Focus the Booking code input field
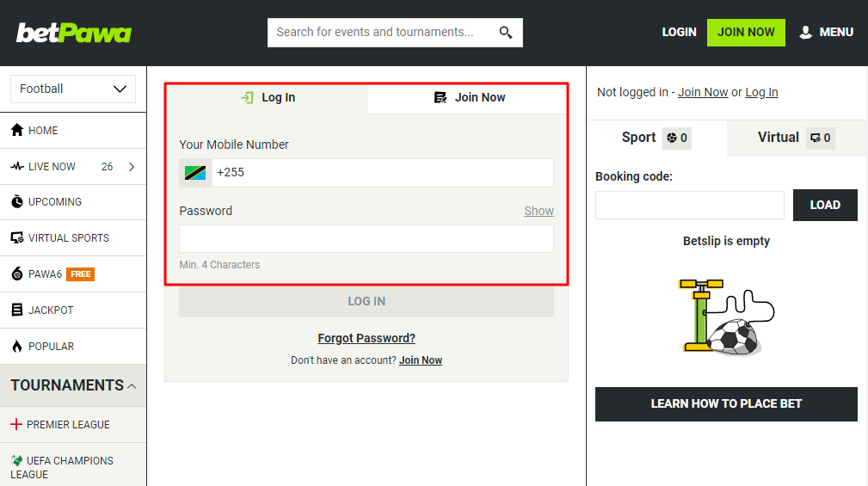 690,206
